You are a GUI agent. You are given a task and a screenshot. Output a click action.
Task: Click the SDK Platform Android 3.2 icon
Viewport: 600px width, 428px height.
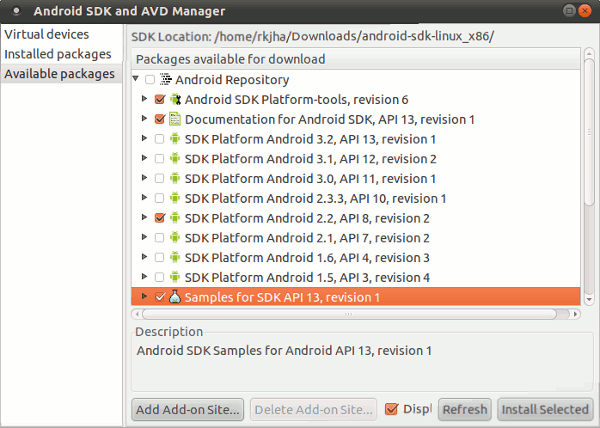[175, 139]
